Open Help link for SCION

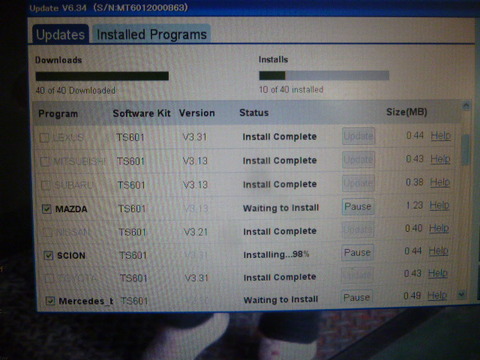pos(438,251)
